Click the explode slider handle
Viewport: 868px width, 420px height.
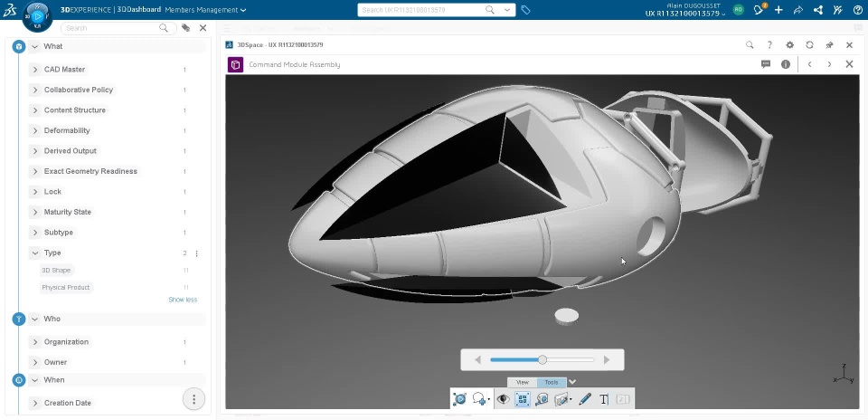coord(542,360)
